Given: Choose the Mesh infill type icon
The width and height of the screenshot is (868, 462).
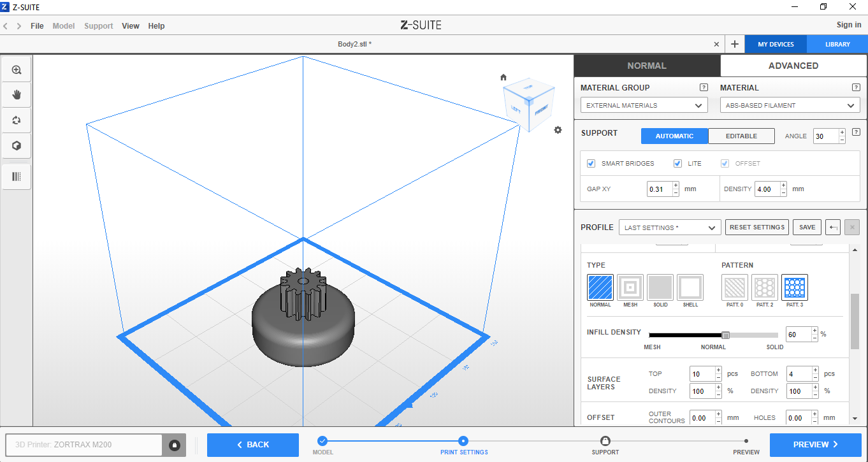Looking at the screenshot, I should [630, 287].
